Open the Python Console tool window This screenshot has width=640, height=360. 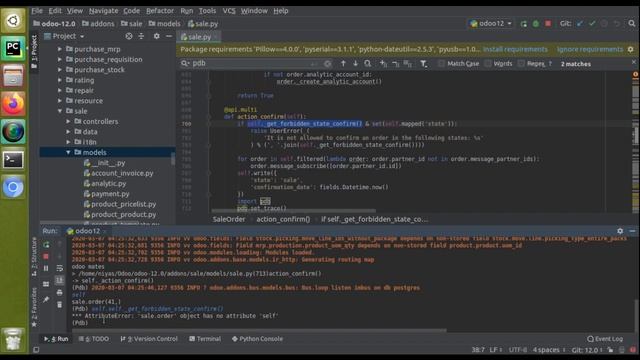257,339
